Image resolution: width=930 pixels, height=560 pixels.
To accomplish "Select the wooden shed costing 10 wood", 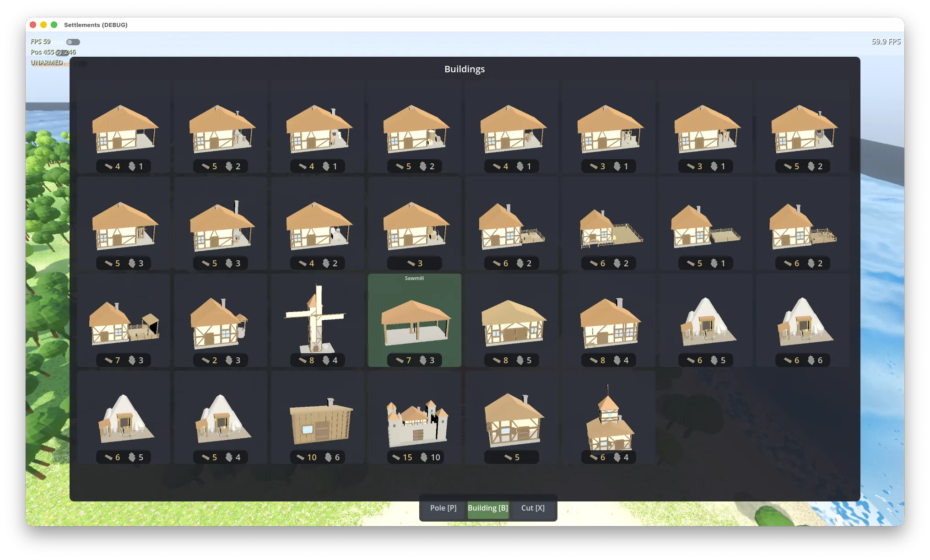I will (317, 416).
